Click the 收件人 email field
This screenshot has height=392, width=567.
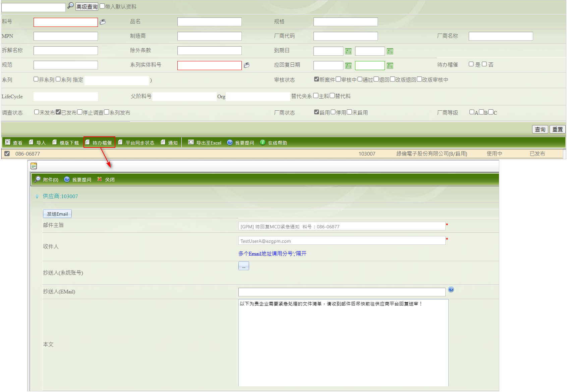(x=342, y=241)
